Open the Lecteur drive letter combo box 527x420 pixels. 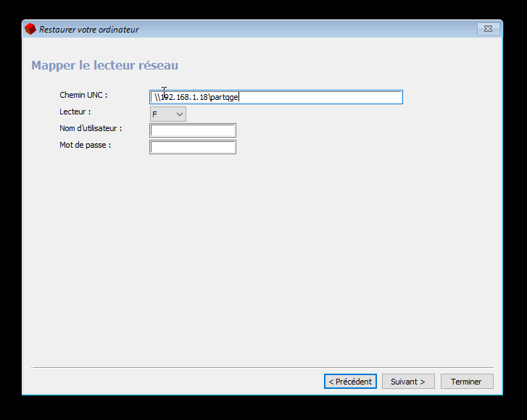167,114
